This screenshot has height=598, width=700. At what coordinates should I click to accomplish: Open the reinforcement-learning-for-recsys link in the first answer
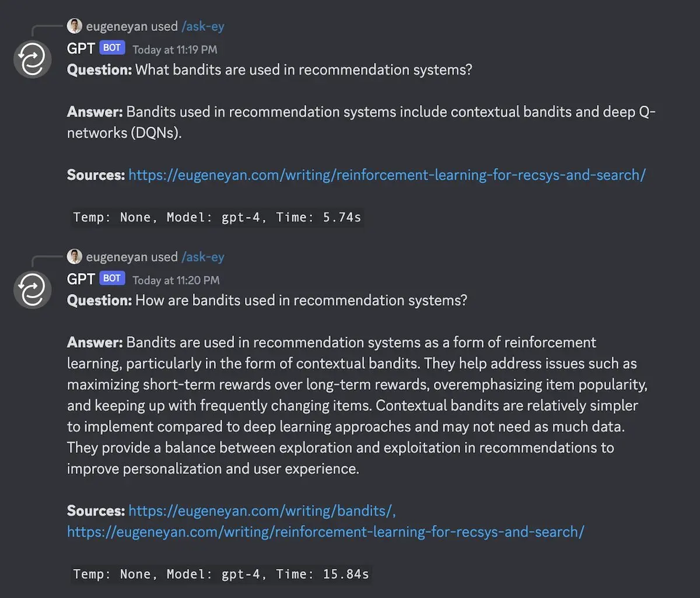(387, 175)
